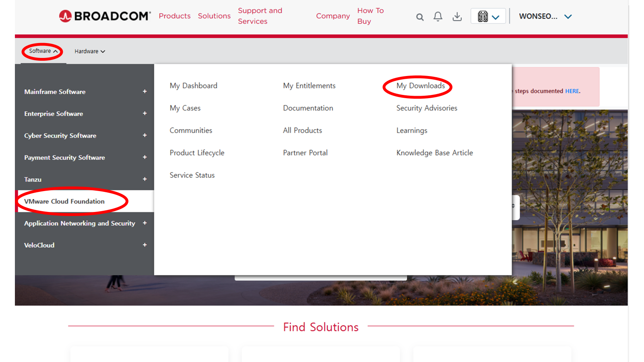The image size is (644, 362).
Task: Open Communities link
Action: (191, 130)
